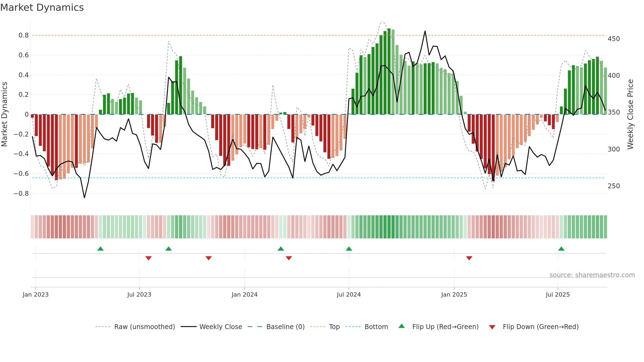Click the Jan 2024 axis label
The width and height of the screenshot is (644, 362).
click(x=244, y=294)
